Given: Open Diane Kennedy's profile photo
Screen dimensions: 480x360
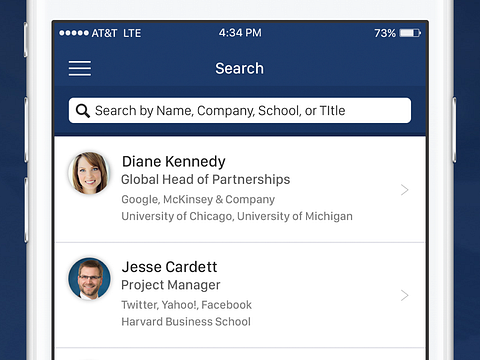Looking at the screenshot, I should coord(89,173).
